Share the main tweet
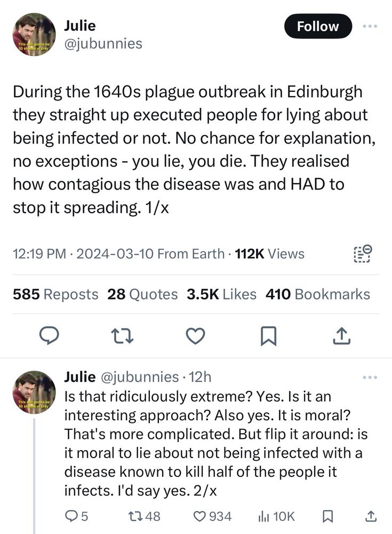 (x=341, y=336)
